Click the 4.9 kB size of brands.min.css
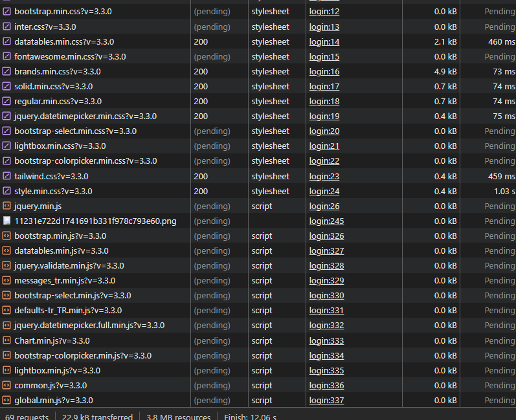Viewport: 516px width, 420px height. (x=445, y=71)
